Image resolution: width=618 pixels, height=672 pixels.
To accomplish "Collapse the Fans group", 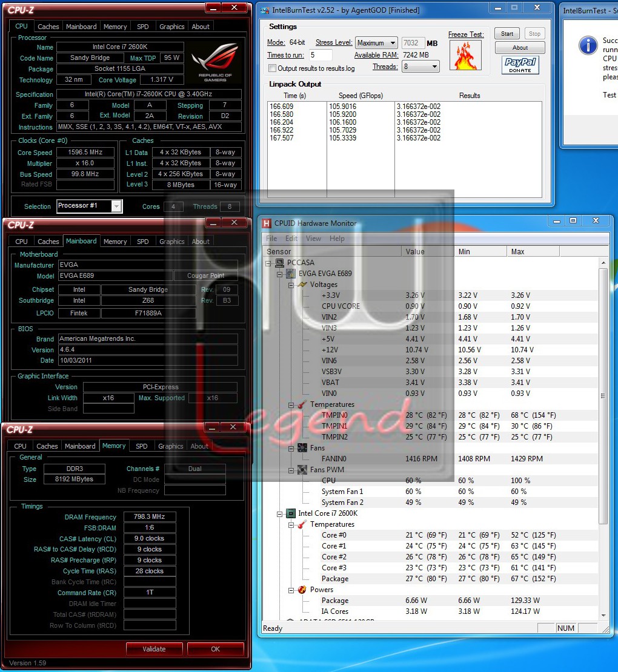I will coord(291,448).
